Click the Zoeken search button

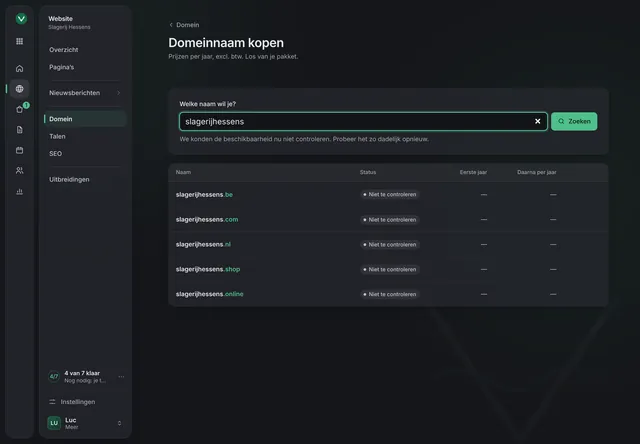[x=574, y=121]
